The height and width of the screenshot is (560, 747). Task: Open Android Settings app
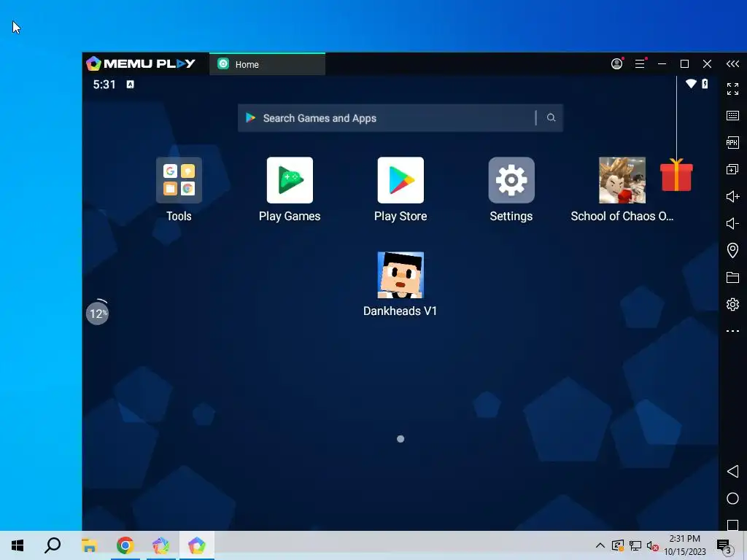(511, 181)
